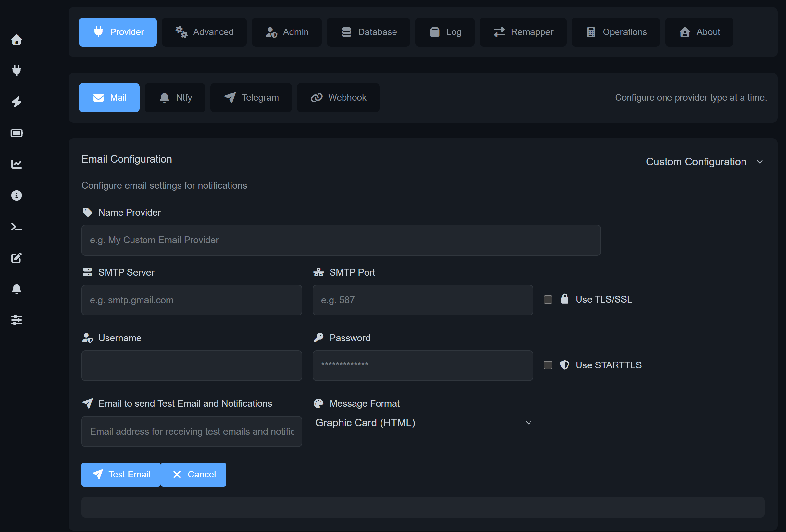Open the Operations tab

coord(616,32)
